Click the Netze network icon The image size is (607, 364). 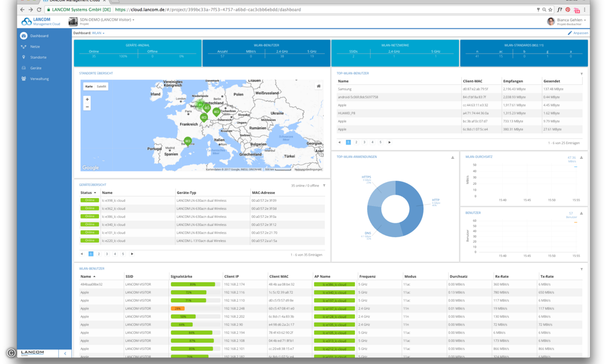tap(23, 47)
